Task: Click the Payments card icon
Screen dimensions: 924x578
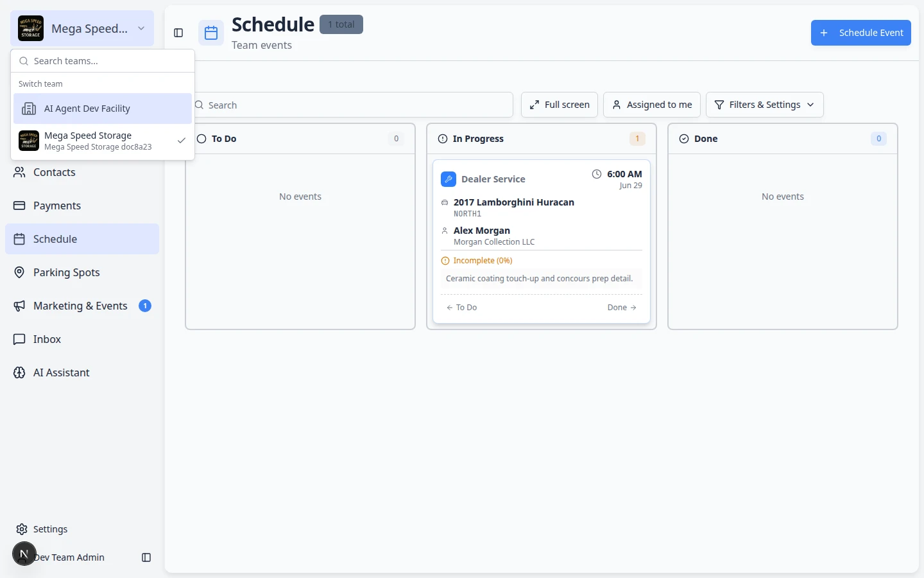Action: pos(20,206)
